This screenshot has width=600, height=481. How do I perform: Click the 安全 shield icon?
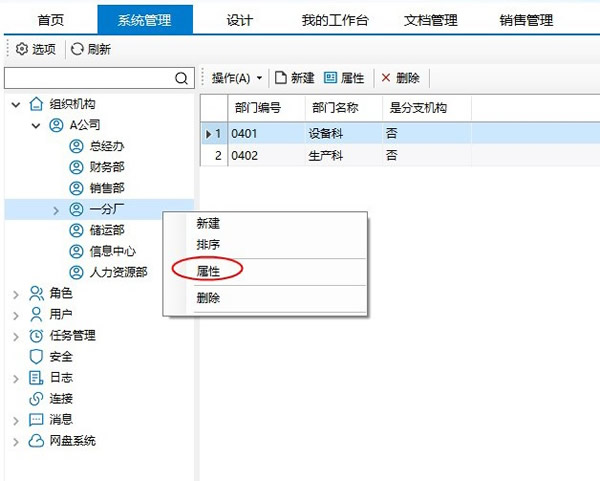pyautogui.click(x=37, y=357)
